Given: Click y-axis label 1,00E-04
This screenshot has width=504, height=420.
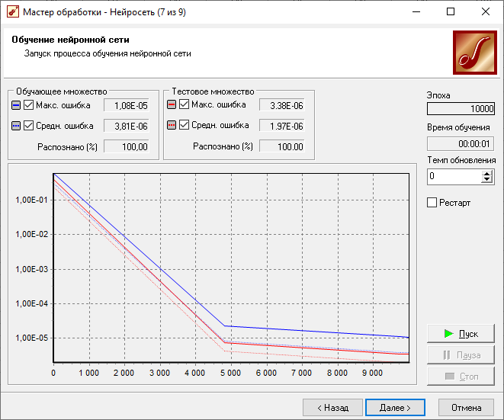Looking at the screenshot, I should (31, 303).
